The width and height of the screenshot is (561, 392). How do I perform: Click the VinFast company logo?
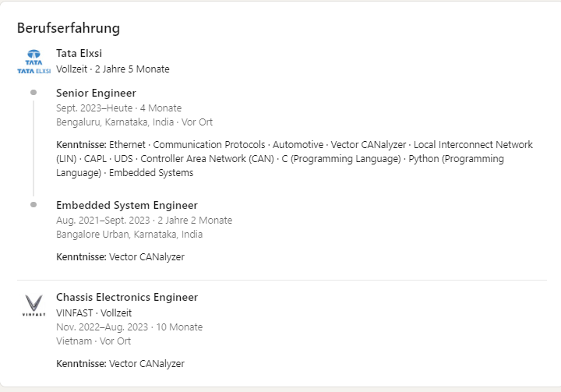click(34, 305)
